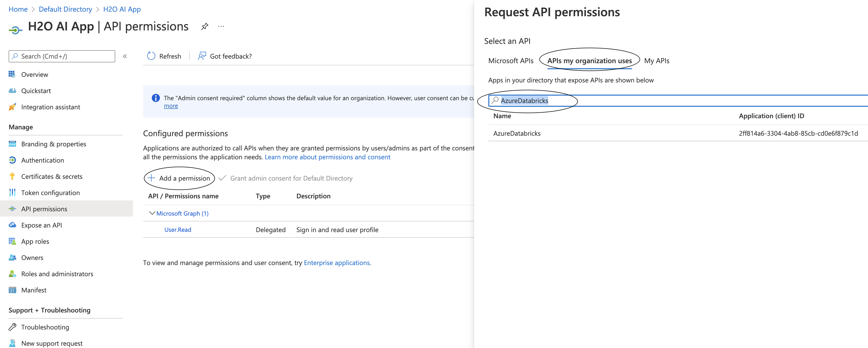868x348 pixels.
Task: Open the Authentication section
Action: [42, 160]
